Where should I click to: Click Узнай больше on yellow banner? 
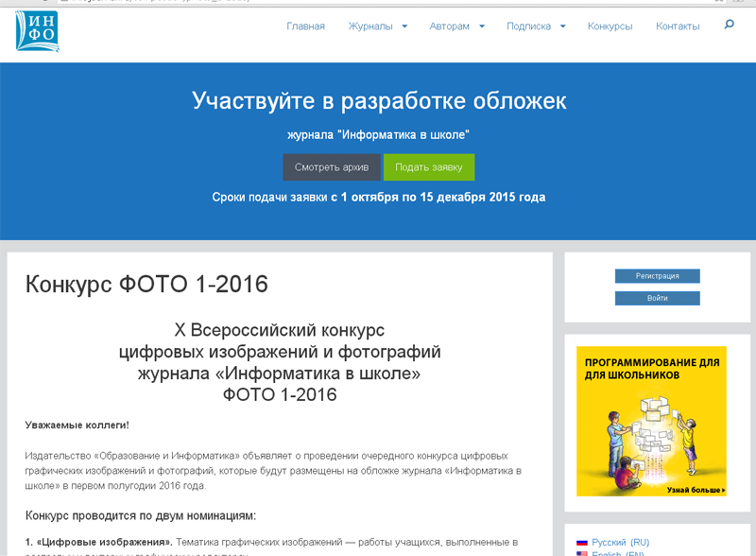(x=696, y=490)
